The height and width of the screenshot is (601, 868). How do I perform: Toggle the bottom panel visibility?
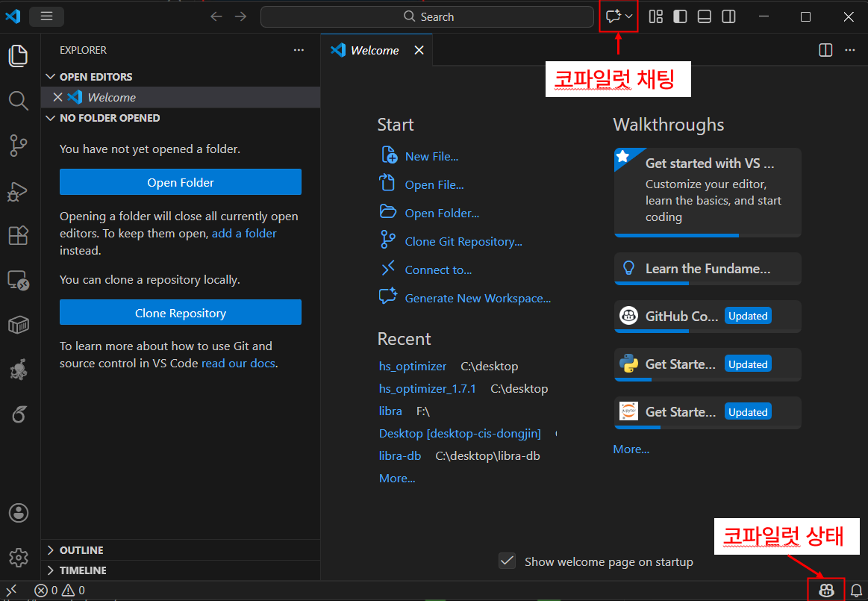705,16
